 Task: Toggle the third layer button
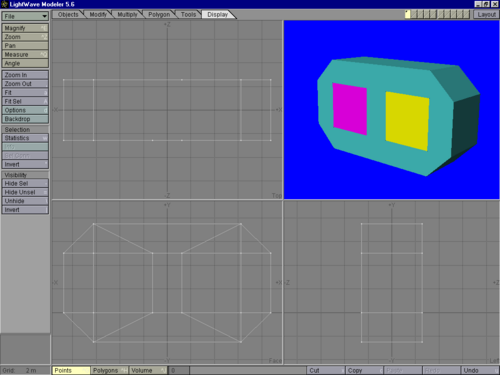(x=420, y=14)
